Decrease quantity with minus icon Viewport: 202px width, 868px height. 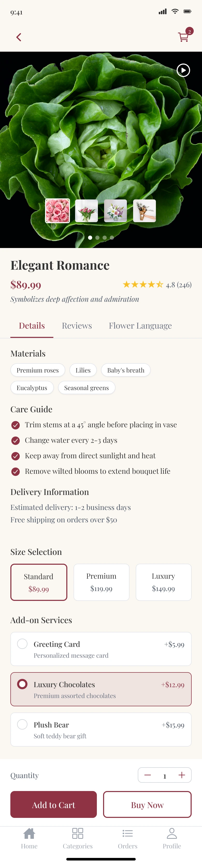[x=148, y=775]
